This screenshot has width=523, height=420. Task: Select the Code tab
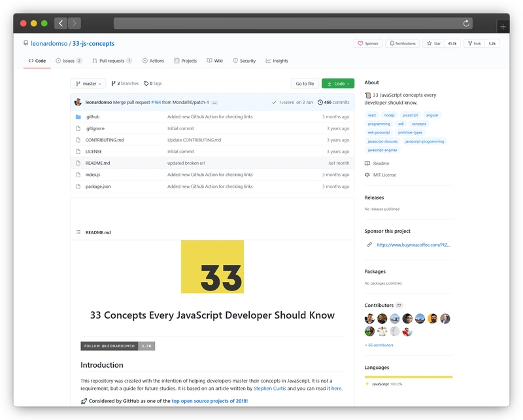pos(37,61)
